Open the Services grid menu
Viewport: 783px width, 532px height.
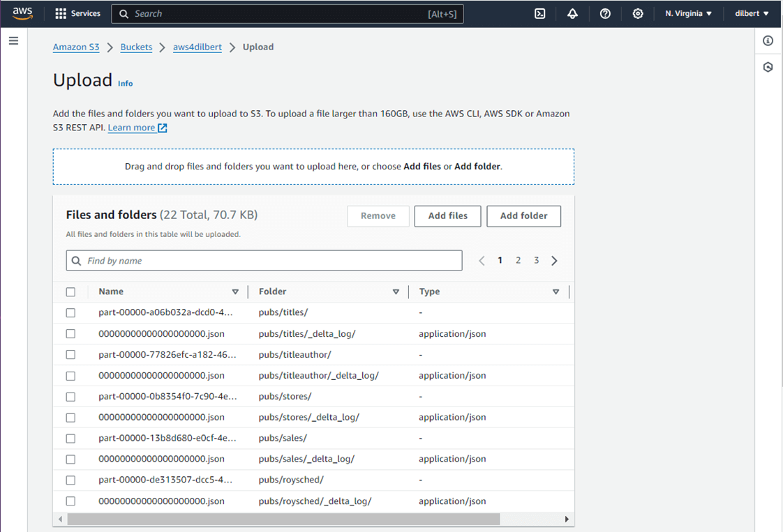77,13
